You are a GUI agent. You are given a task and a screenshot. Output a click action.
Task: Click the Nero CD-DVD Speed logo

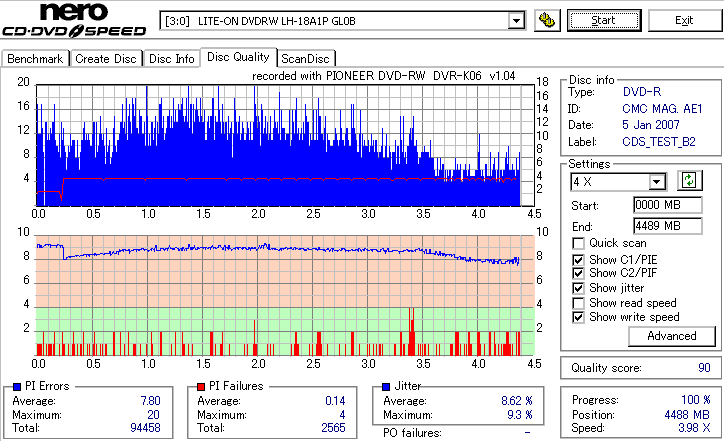click(74, 19)
